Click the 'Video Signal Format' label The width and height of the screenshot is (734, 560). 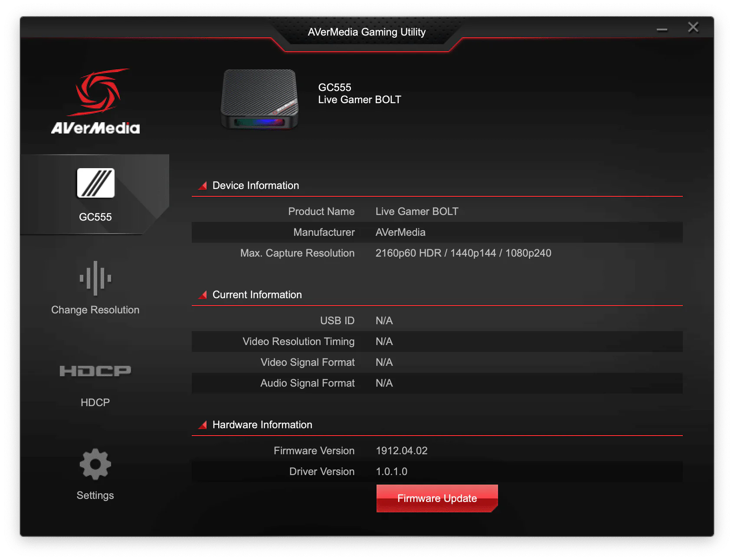[308, 362]
